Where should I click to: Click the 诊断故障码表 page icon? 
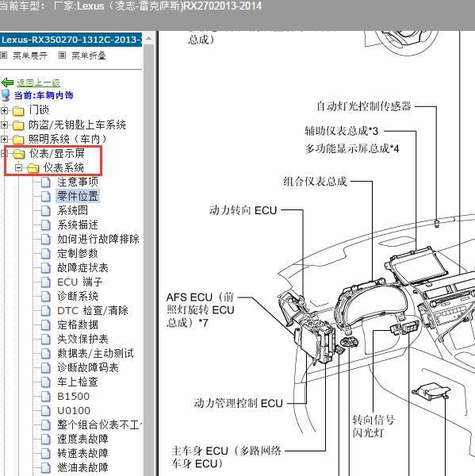tap(46, 367)
